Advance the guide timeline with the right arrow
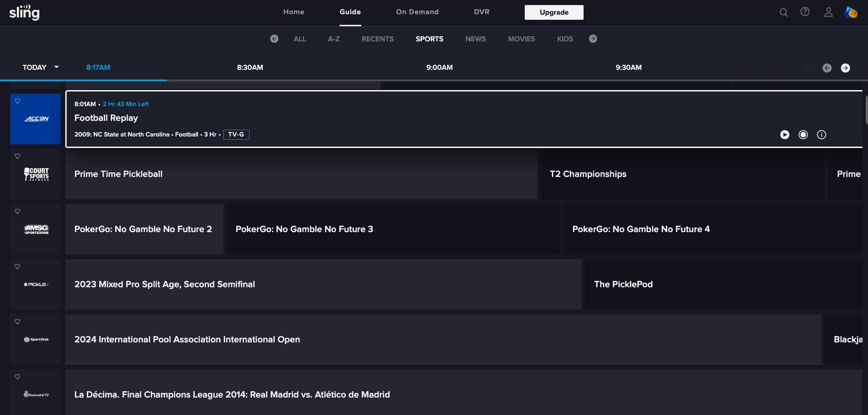 (x=845, y=68)
